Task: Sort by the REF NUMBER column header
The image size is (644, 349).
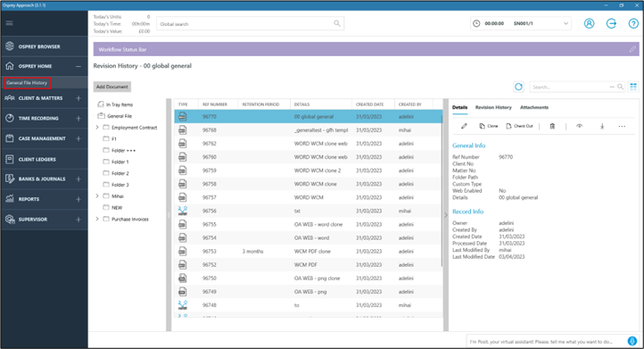Action: [x=215, y=104]
